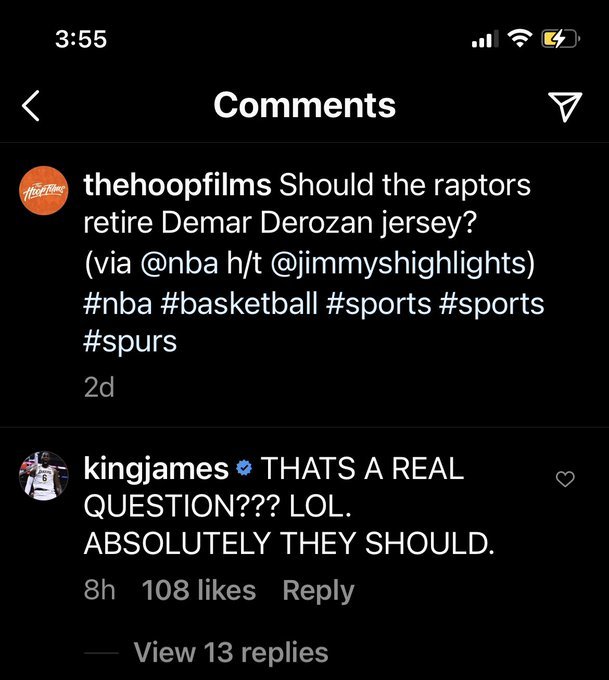Viewport: 609px width, 680px height.
Task: Tap the back arrow chevron
Action: click(x=31, y=106)
